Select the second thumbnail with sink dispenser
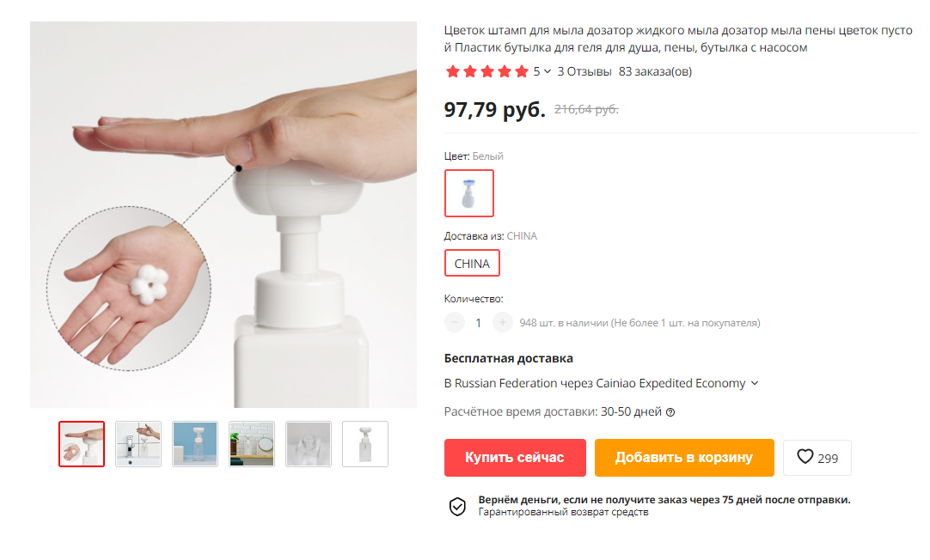 click(x=138, y=444)
